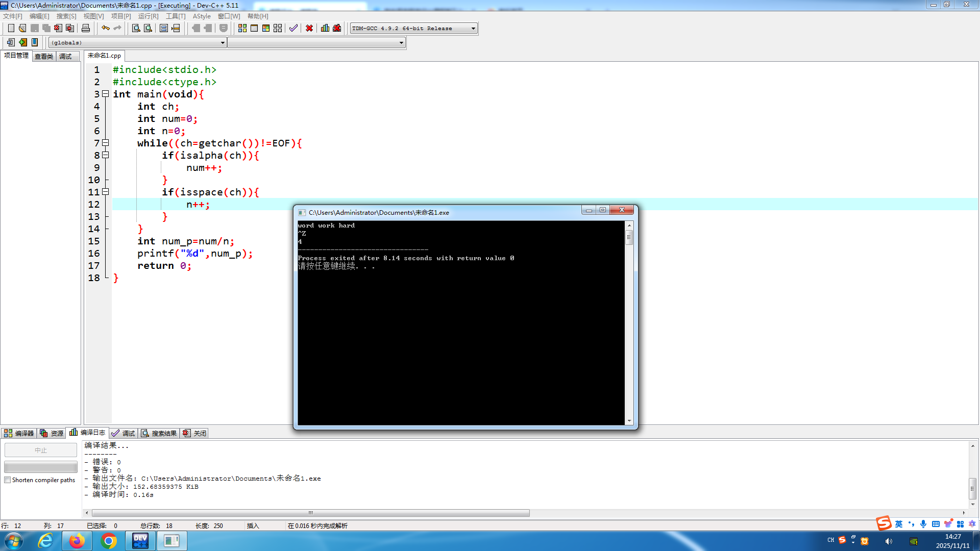The image size is (980, 551).
Task: Switch to the 搜索结果 bottom tab
Action: (159, 433)
